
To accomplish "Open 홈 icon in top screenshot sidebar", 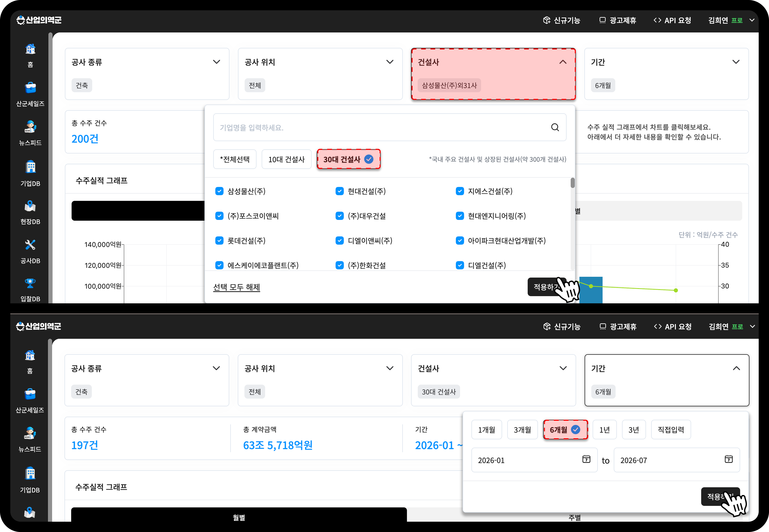I will click(x=30, y=49).
